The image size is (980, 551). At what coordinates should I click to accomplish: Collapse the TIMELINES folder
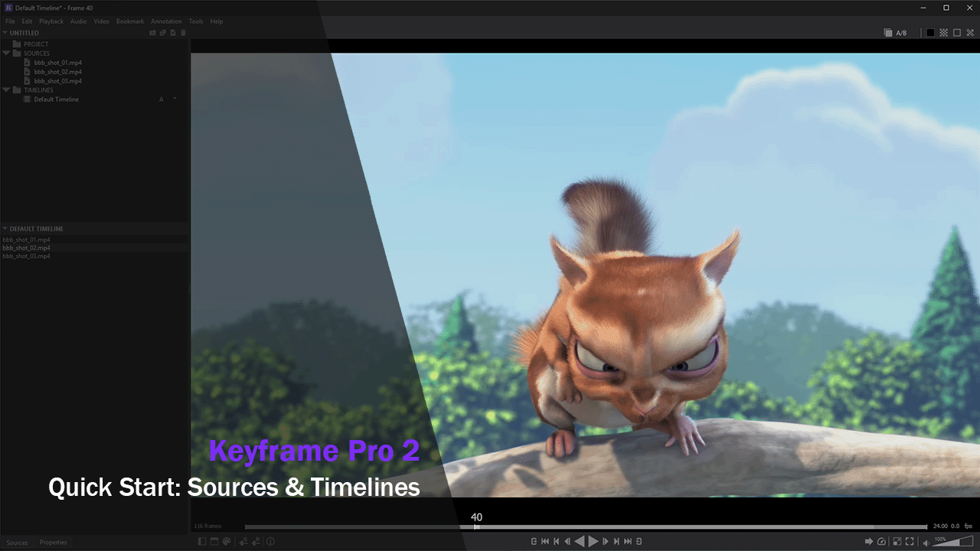[x=6, y=90]
